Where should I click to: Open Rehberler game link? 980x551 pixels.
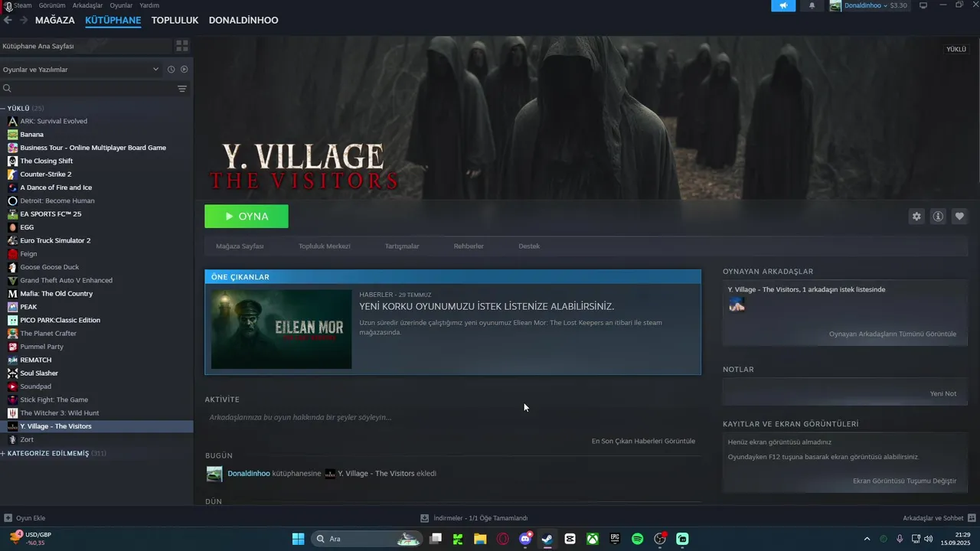point(469,246)
